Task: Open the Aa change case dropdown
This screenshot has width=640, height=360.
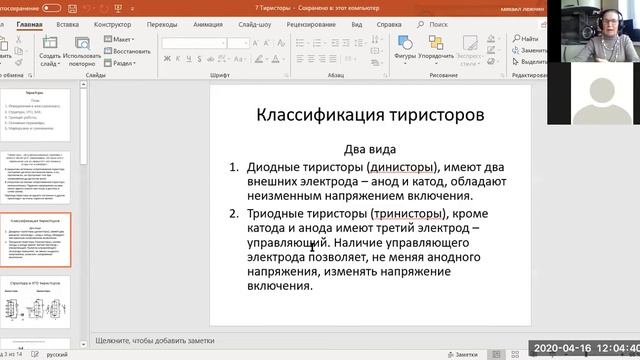Action: 239,59
